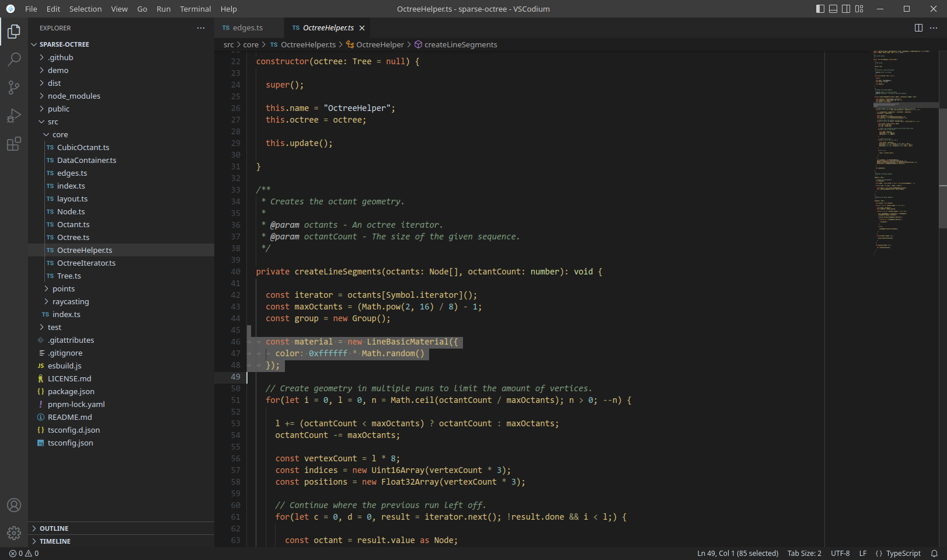Viewport: 947px width, 560px height.
Task: Open Customize Layout icon
Action: (x=859, y=9)
